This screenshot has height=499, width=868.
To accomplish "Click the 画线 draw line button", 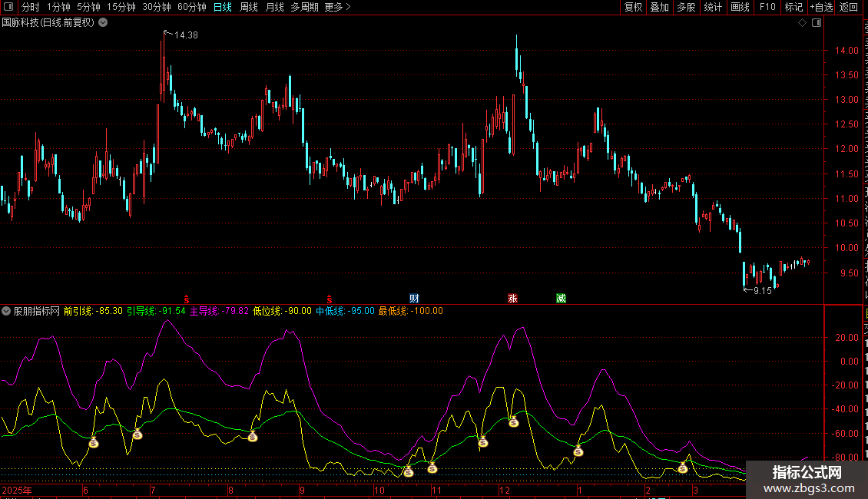I will pos(740,7).
